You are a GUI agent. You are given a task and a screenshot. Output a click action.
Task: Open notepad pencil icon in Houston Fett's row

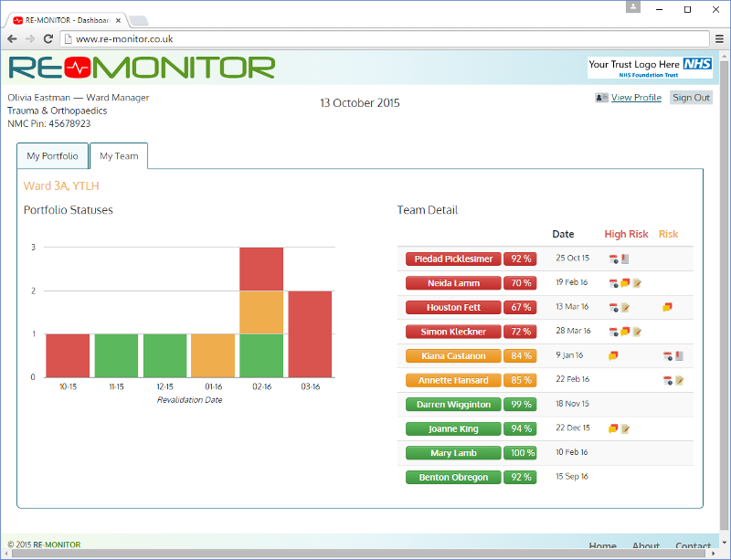625,308
